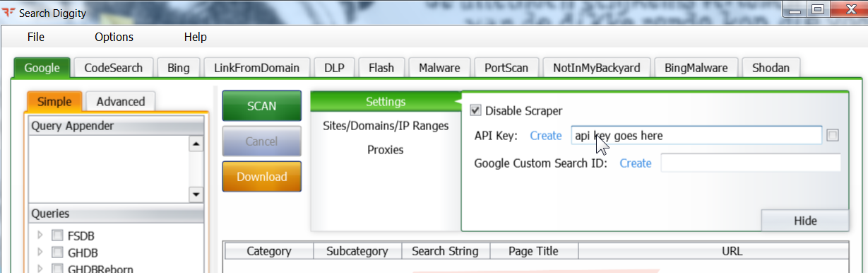Open the Proxies settings

(x=386, y=150)
